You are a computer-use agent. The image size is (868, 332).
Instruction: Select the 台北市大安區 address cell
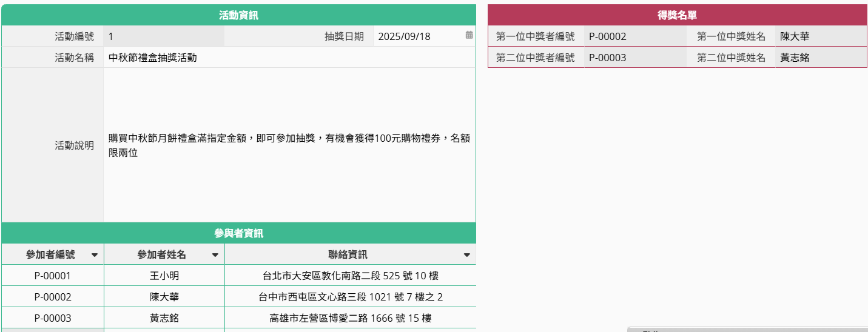pos(350,276)
